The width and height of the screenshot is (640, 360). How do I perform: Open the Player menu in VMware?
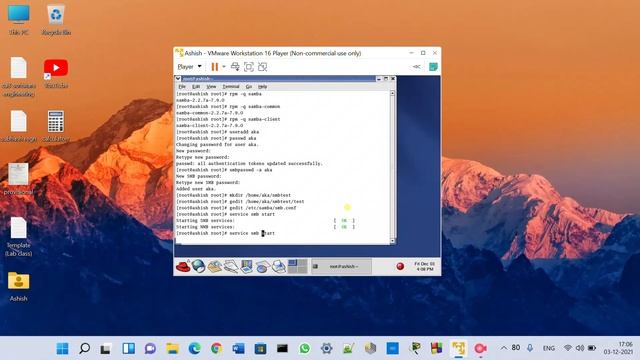[x=189, y=67]
